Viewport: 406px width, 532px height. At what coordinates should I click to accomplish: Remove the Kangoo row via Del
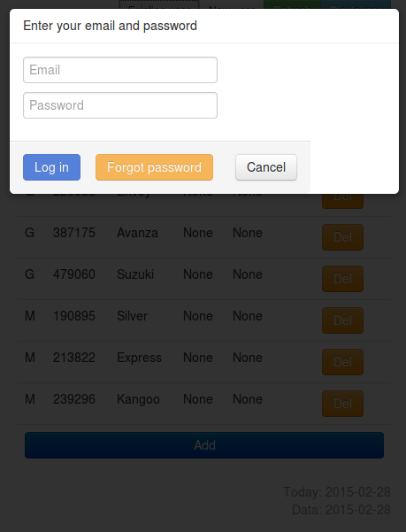point(342,404)
